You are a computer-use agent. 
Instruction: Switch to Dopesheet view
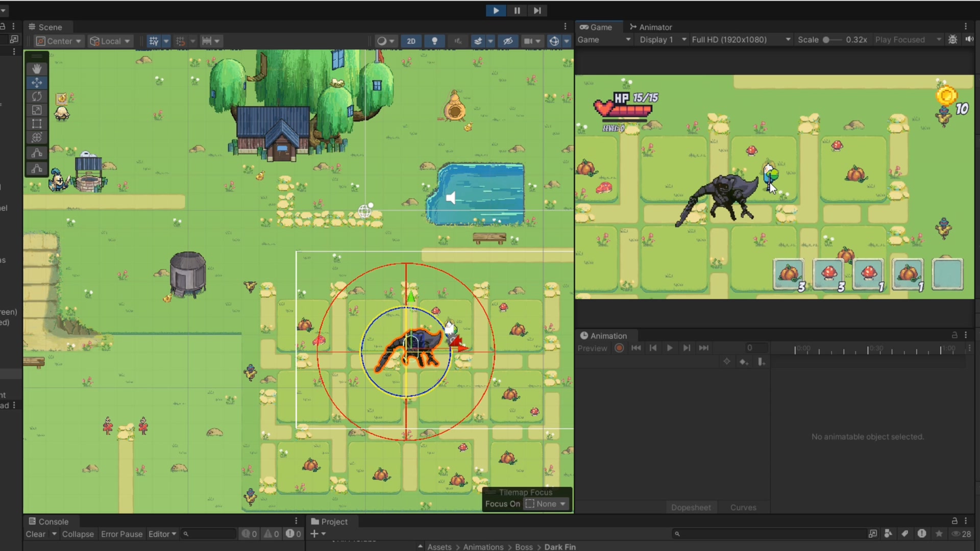(x=691, y=507)
